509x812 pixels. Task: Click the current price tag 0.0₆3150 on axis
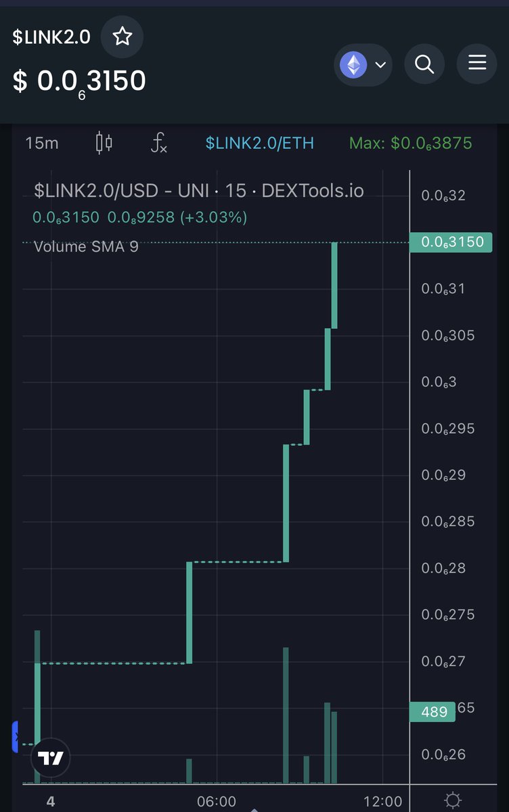click(451, 242)
